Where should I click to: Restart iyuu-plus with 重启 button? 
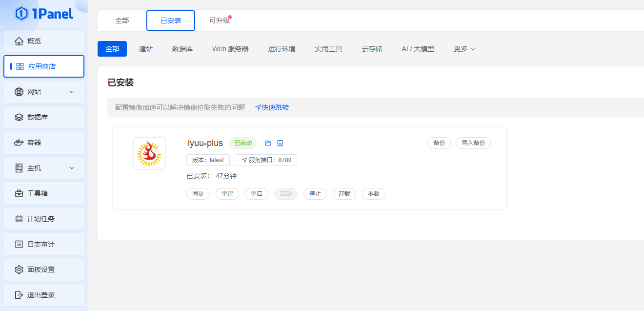click(257, 194)
